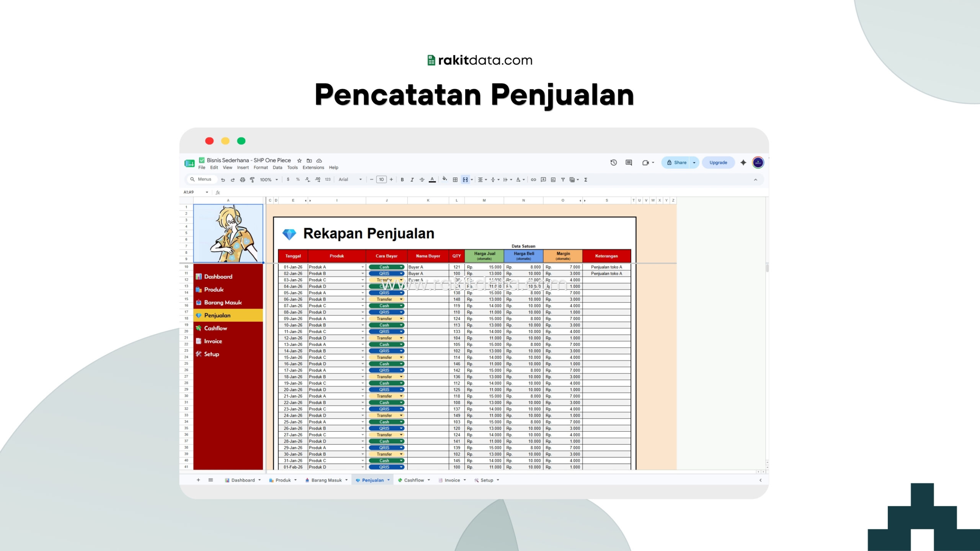Star the Bisnis Sederhana document
Image resolution: width=980 pixels, height=551 pixels.
[299, 161]
